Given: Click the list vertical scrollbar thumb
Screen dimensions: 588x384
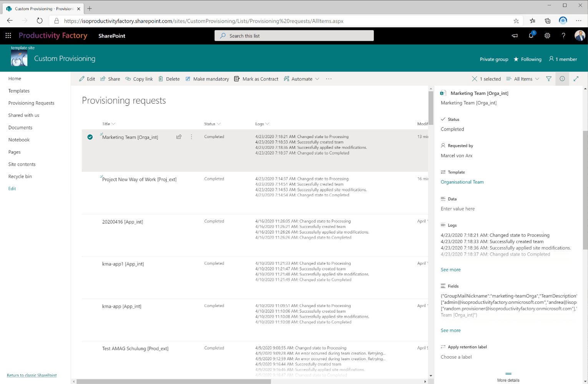Looking at the screenshot, I should 431,108.
